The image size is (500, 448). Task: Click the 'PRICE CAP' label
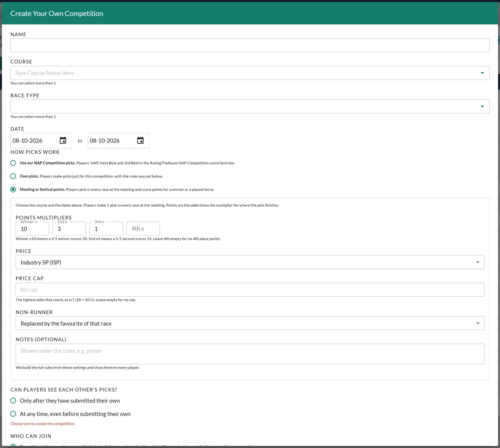coord(30,278)
